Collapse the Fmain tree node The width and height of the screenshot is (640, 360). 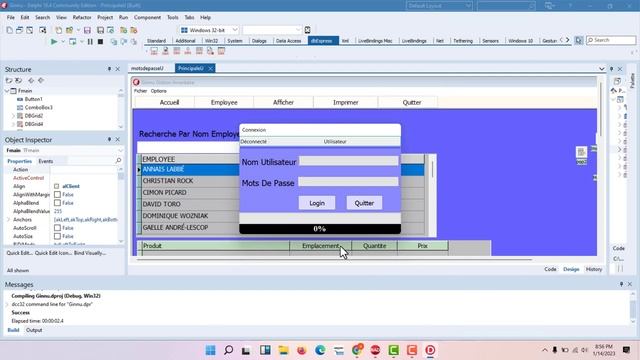[x=7, y=91]
